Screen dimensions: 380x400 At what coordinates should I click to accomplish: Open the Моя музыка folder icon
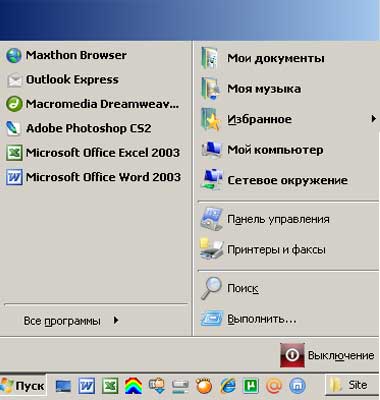tap(211, 89)
